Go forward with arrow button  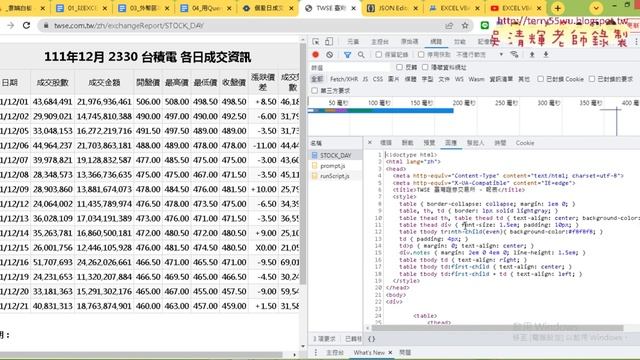pyautogui.click(x=10, y=25)
